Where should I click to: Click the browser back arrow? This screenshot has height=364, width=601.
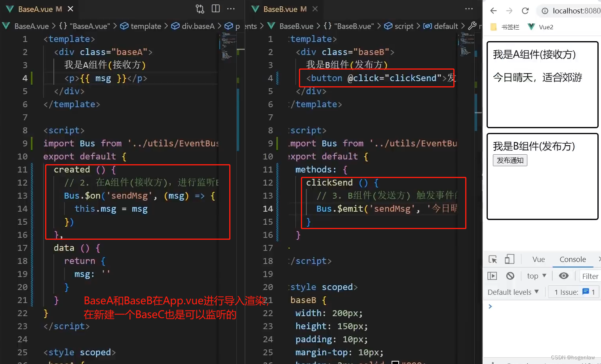[x=493, y=11]
